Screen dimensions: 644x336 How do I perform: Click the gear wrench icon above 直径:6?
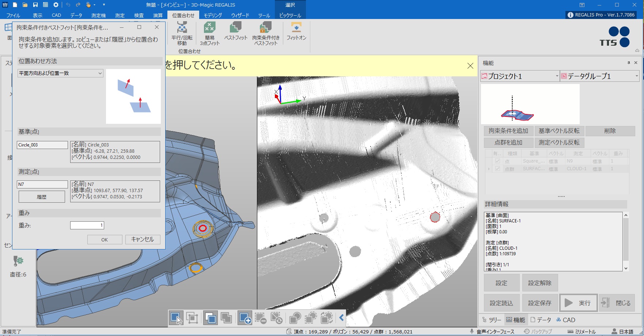click(x=18, y=261)
